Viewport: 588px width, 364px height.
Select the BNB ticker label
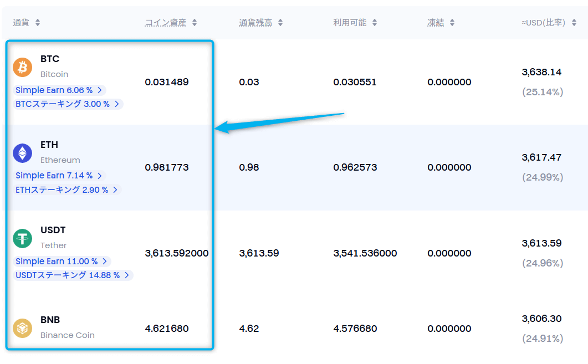pyautogui.click(x=50, y=320)
